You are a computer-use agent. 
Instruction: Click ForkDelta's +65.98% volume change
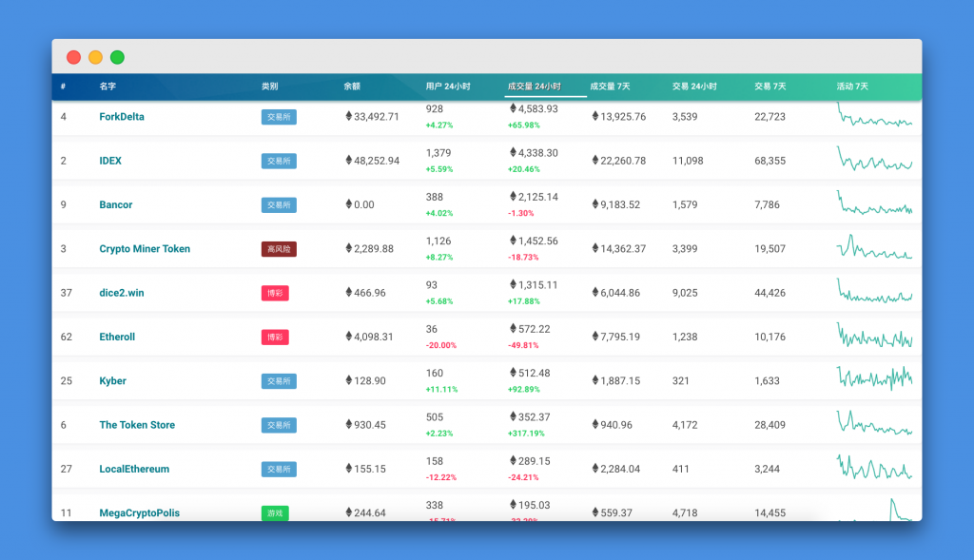[x=524, y=126]
